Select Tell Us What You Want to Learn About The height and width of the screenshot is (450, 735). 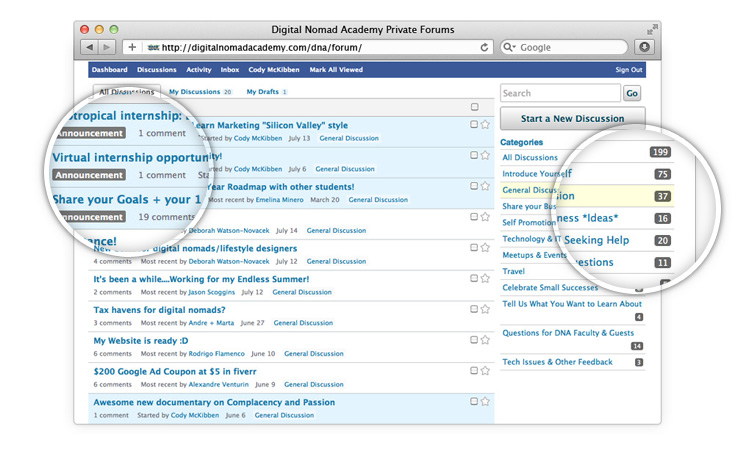[572, 304]
